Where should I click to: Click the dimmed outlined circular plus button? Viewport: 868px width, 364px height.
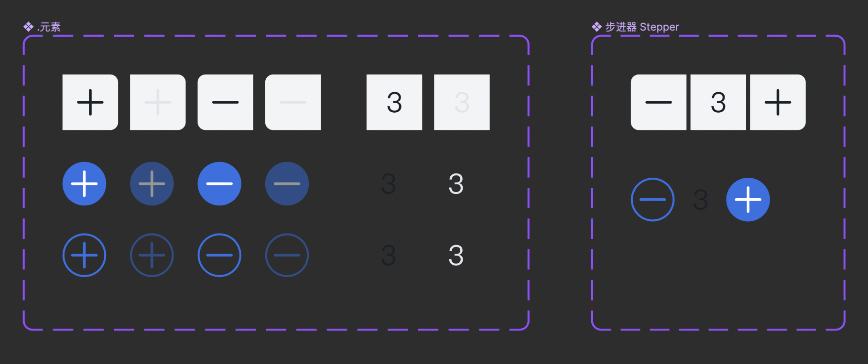tap(152, 255)
